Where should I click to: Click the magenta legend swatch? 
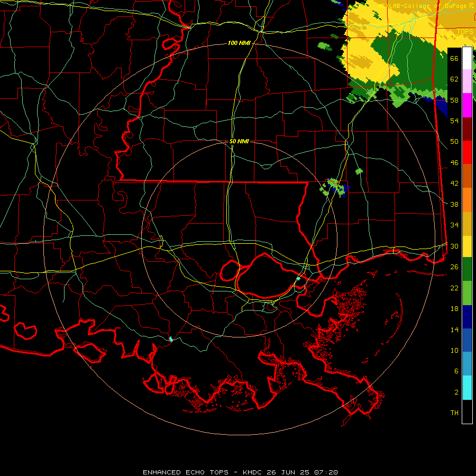click(x=467, y=105)
